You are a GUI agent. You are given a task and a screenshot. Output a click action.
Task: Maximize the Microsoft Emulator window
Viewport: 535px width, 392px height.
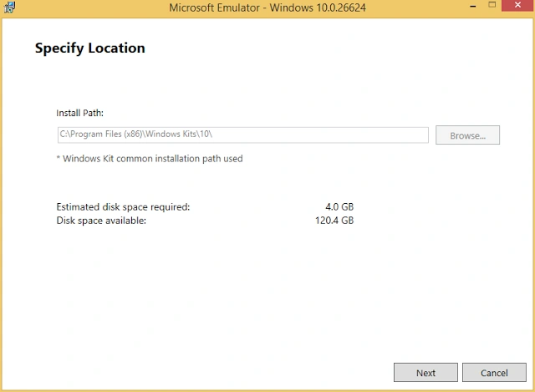point(492,5)
